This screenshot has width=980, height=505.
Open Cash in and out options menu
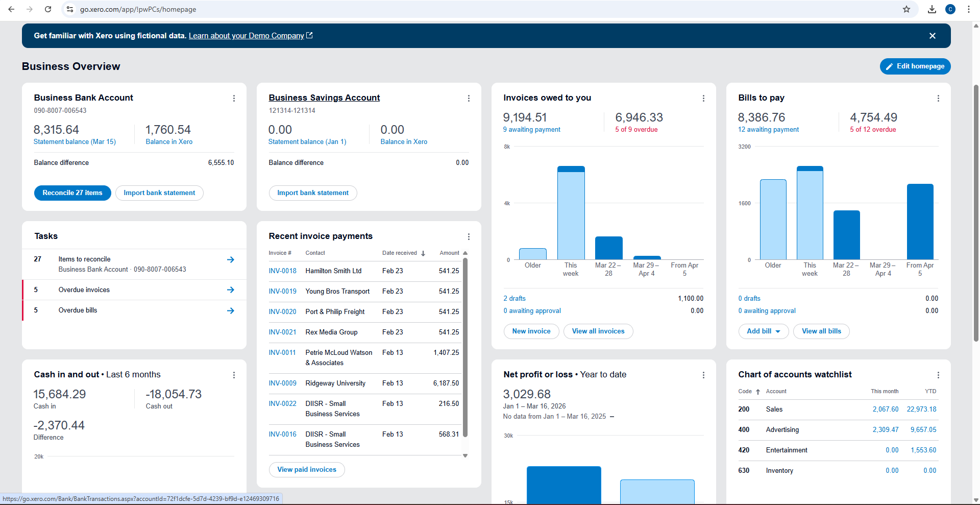[234, 375]
